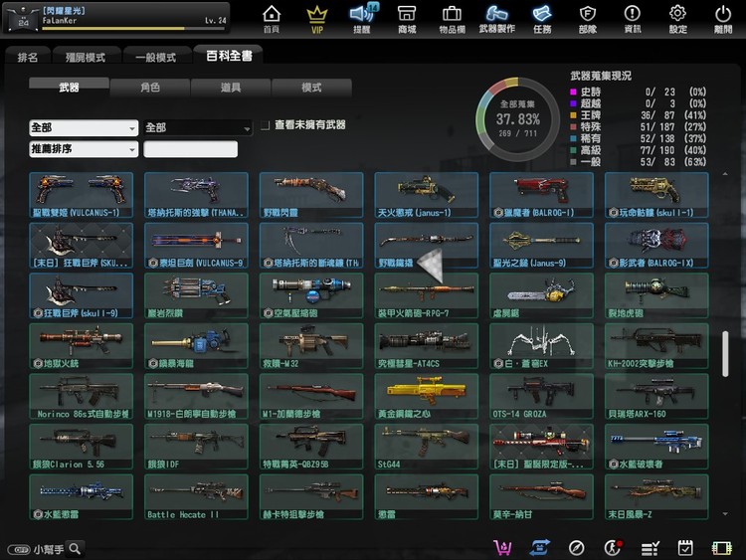Open the 商城 shop icon
746x560 pixels.
coord(407,19)
